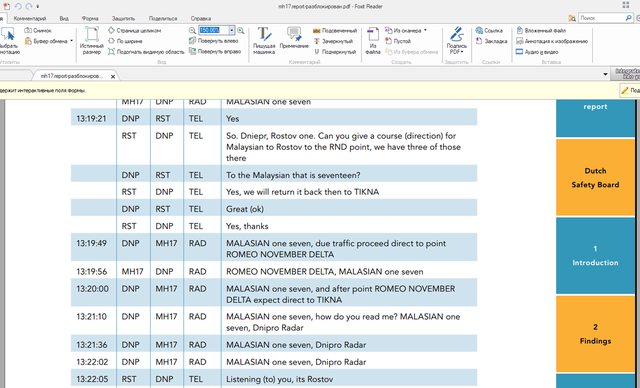The width and height of the screenshot is (640, 388).
Task: Click the Undo arrow in quick access toolbar
Action: pos(18,6)
